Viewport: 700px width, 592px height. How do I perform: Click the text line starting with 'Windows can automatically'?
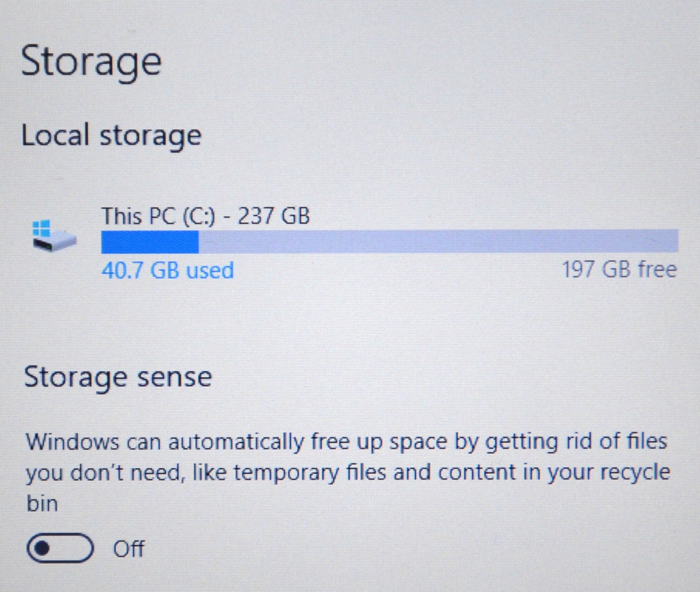(x=347, y=443)
